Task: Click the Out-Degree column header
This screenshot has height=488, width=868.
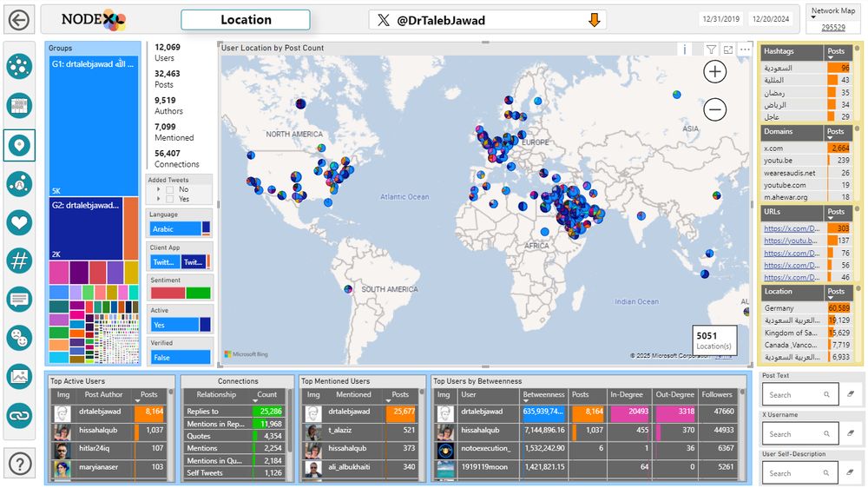Action: tap(674, 394)
